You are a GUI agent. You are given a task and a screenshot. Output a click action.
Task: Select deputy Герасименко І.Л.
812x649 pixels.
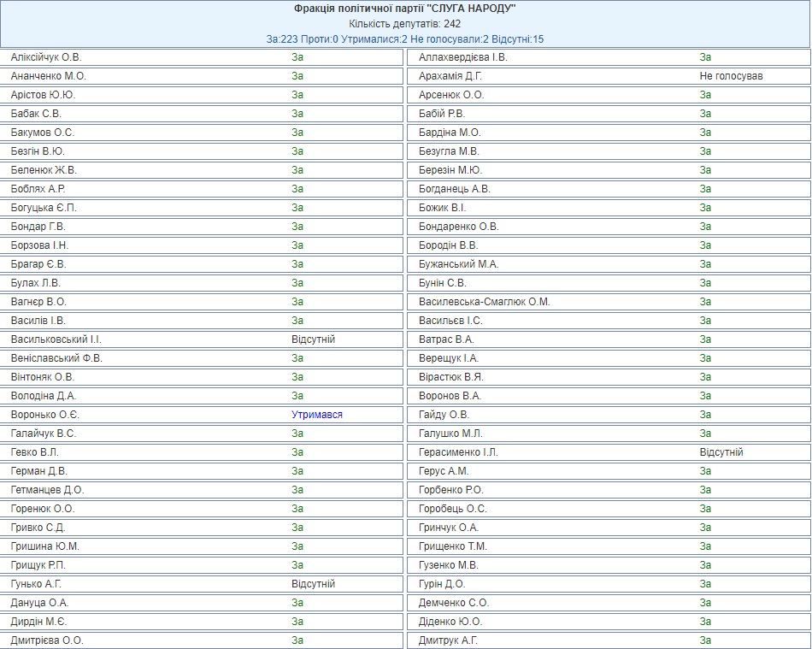click(x=458, y=452)
